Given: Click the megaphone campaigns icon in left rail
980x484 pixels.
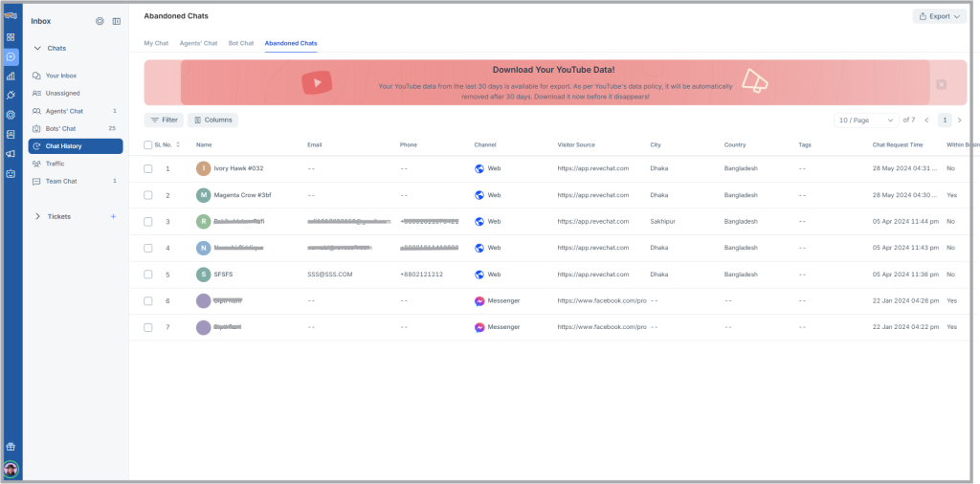Looking at the screenshot, I should 11,154.
